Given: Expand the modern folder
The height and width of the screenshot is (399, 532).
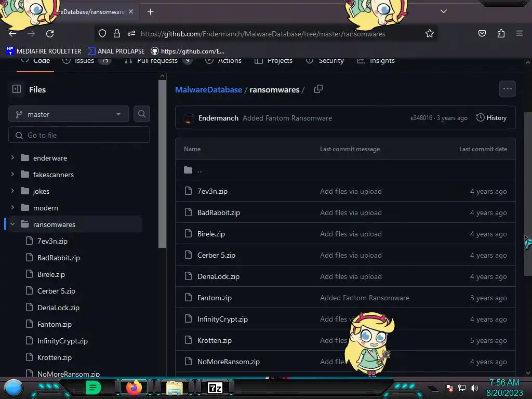Looking at the screenshot, I should pos(12,208).
